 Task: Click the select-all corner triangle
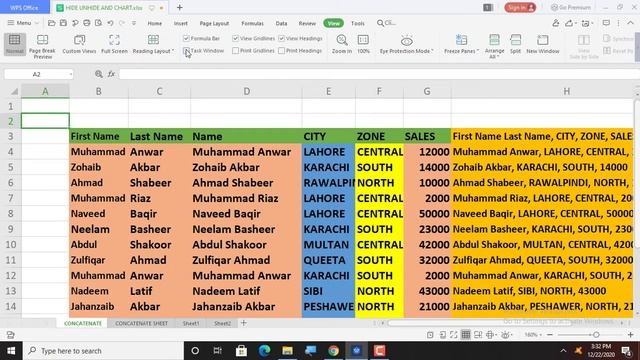coord(14,91)
